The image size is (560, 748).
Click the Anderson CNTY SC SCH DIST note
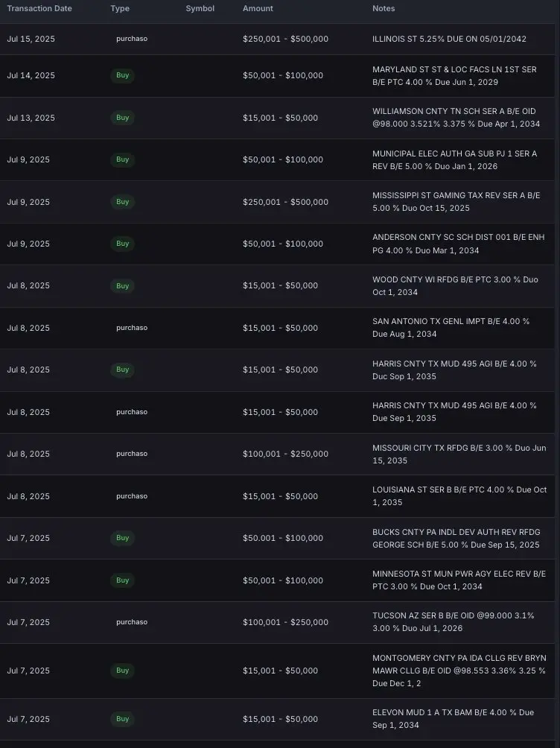click(459, 244)
